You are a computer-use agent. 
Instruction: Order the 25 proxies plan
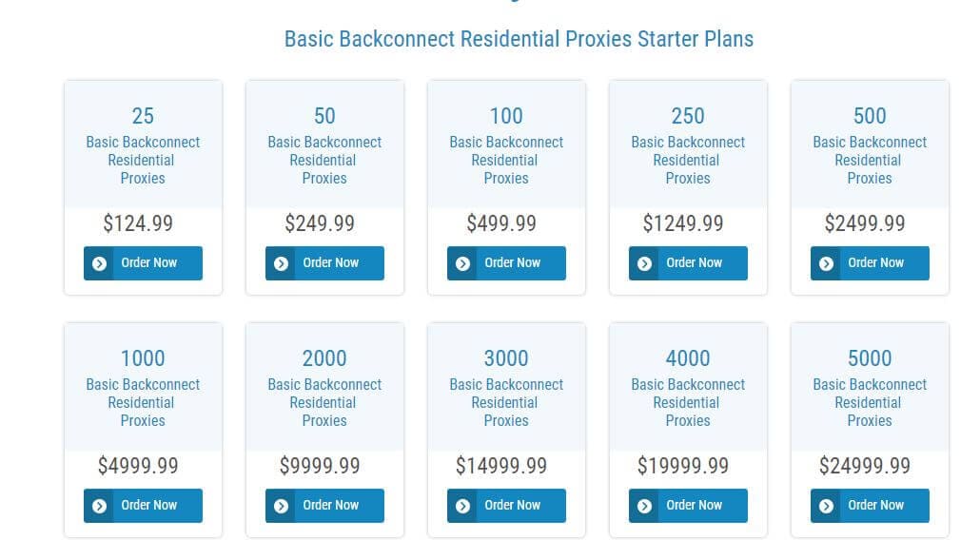click(143, 263)
